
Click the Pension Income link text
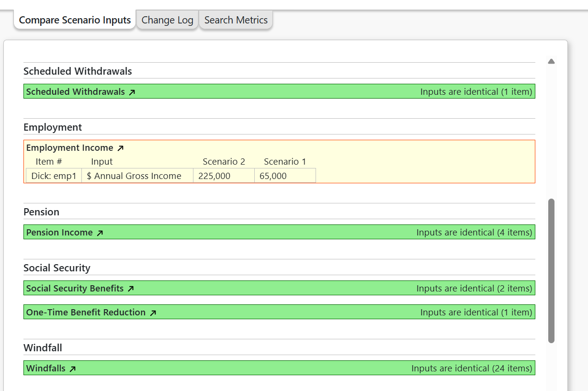tap(59, 233)
